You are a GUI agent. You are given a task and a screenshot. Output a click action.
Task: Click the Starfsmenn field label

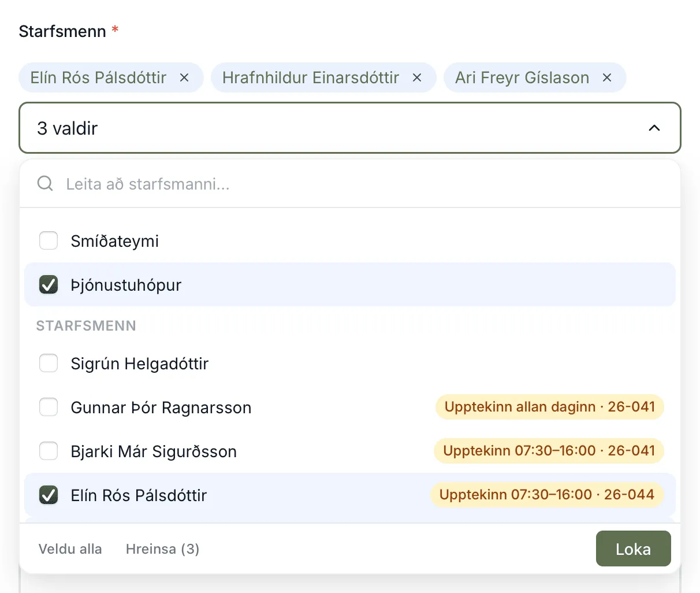62,31
